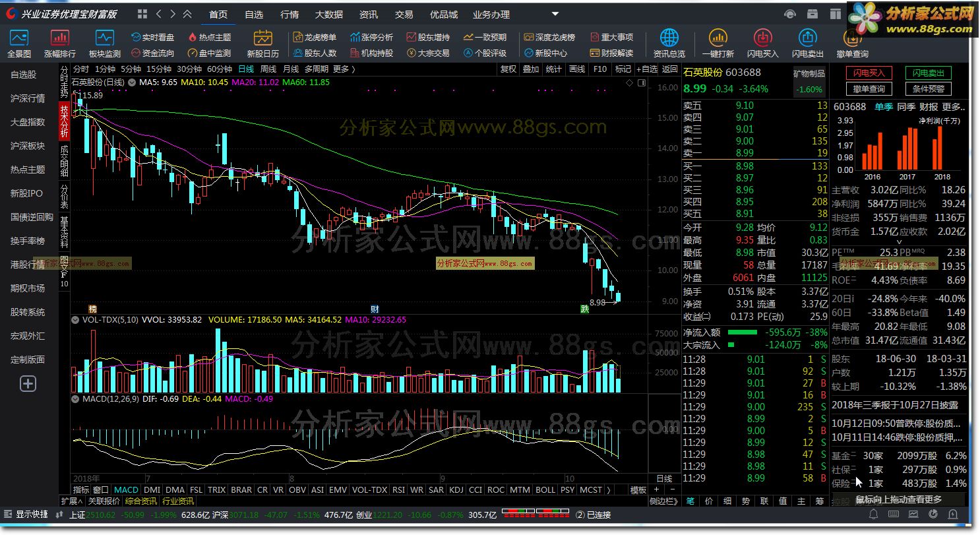The image size is (980, 535).
Task: Select the KDJ indicator tab
Action: 456,490
